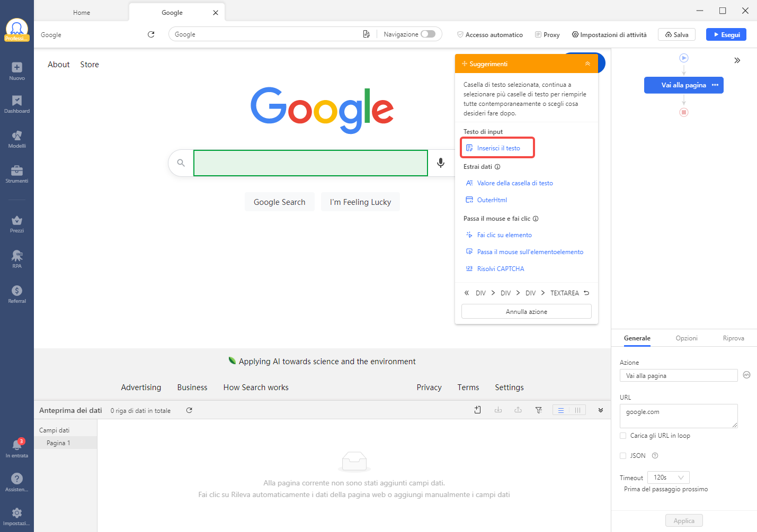The width and height of the screenshot is (757, 532).
Task: Refresh the Anteprima dei dati panel
Action: coord(189,410)
